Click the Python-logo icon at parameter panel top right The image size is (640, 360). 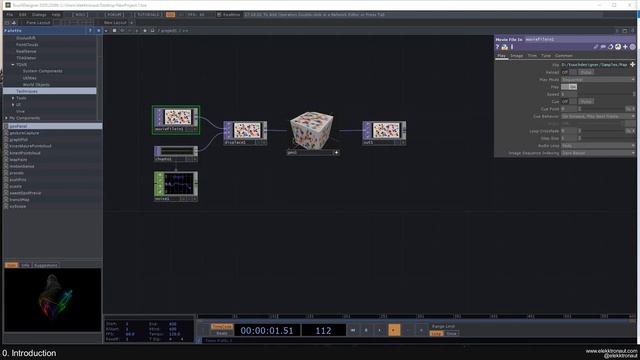coord(618,47)
